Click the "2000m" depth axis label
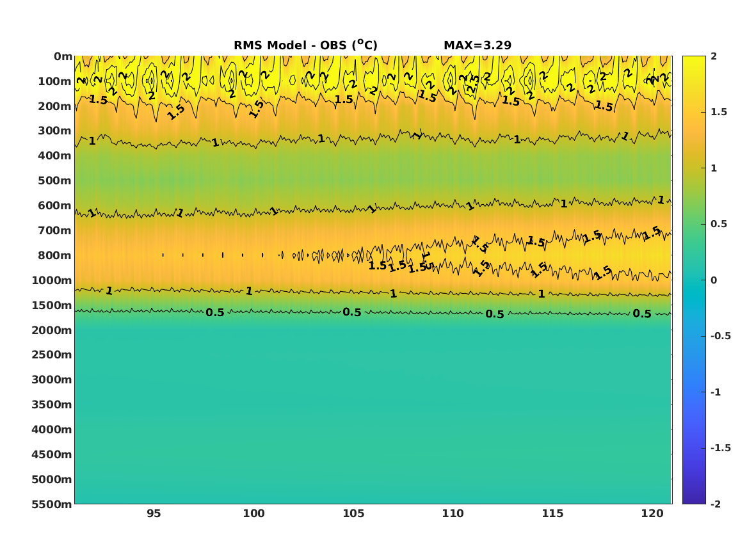This screenshot has height=560, width=747. [x=52, y=330]
